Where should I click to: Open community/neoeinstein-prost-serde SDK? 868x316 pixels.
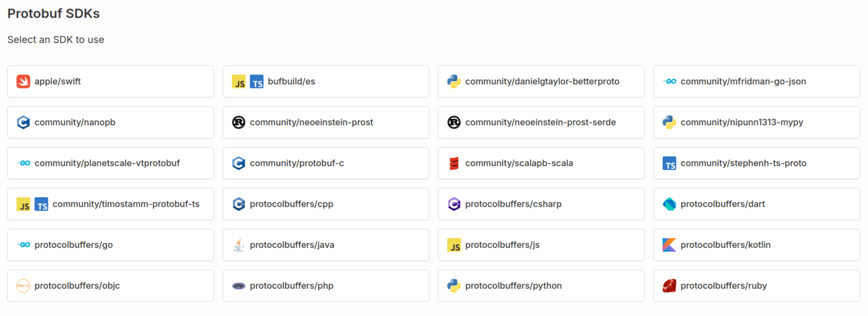coord(541,122)
